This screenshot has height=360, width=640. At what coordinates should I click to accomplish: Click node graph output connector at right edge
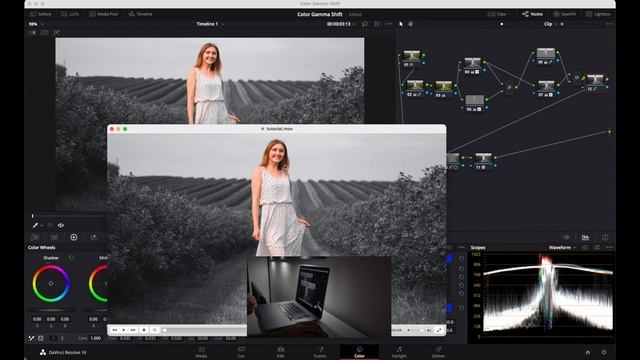[610, 131]
